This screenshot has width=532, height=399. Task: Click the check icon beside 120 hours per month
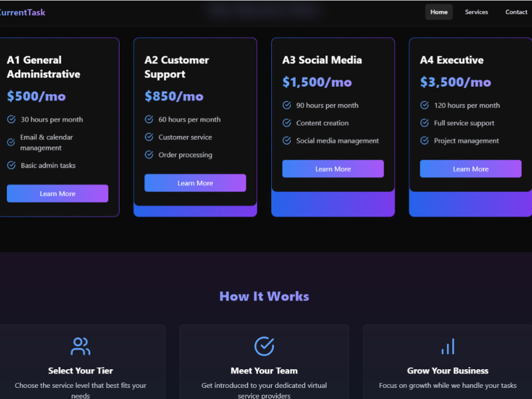pos(425,105)
